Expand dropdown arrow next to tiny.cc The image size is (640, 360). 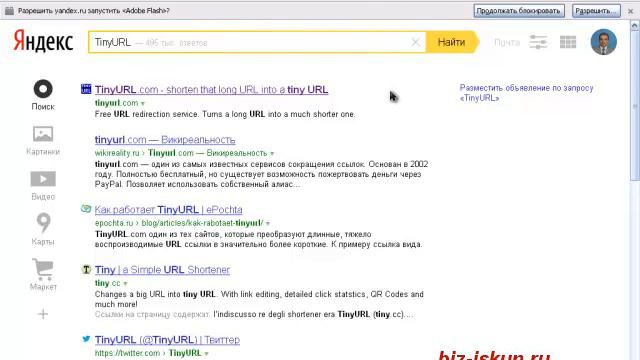coord(125,284)
